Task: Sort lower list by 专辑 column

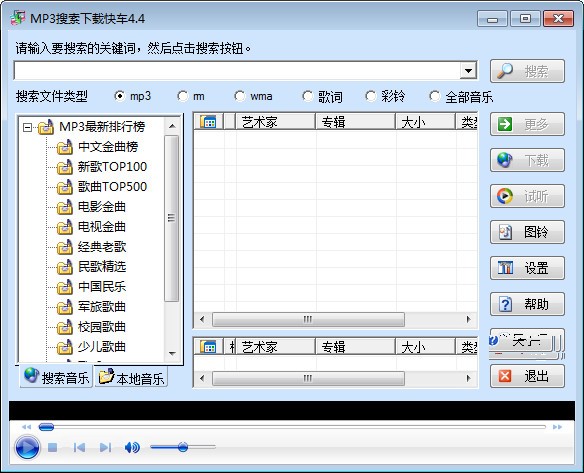Action: 355,347
